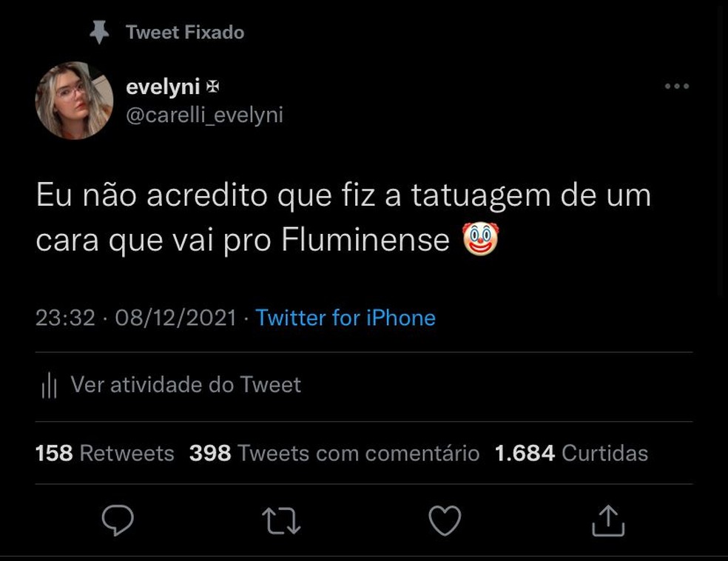
Task: Click the Twitter for iPhone source link
Action: pyautogui.click(x=346, y=318)
